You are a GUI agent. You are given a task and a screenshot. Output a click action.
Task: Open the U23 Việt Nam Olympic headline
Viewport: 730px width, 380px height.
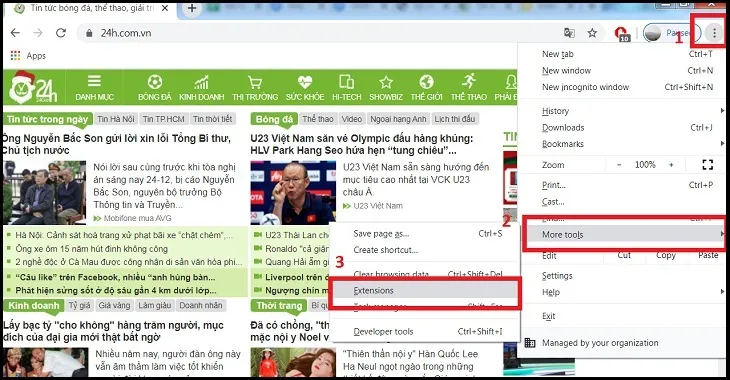pyautogui.click(x=362, y=144)
